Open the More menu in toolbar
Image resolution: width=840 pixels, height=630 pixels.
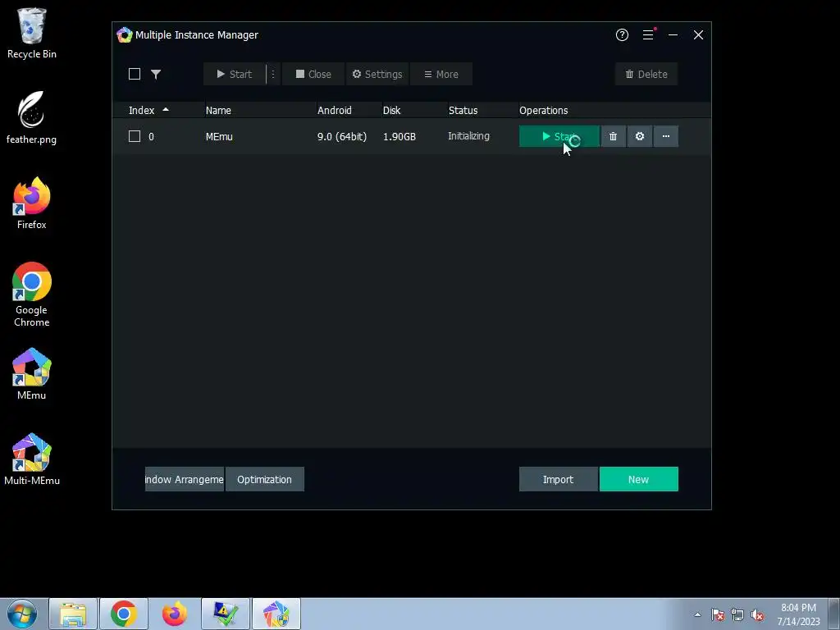coord(441,74)
